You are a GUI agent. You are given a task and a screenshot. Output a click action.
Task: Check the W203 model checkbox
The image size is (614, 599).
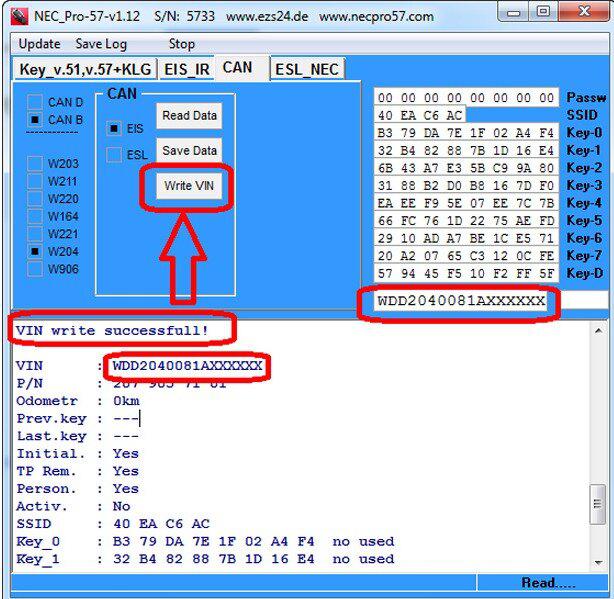click(x=35, y=163)
